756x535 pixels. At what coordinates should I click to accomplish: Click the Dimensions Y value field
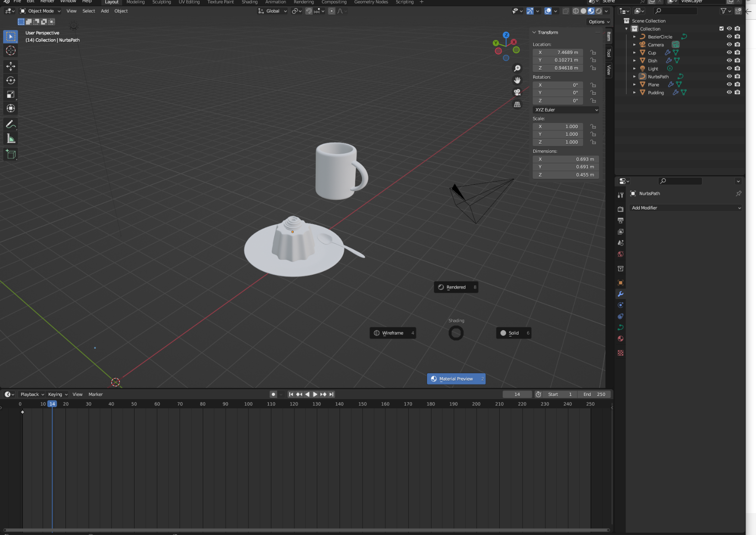pos(566,167)
